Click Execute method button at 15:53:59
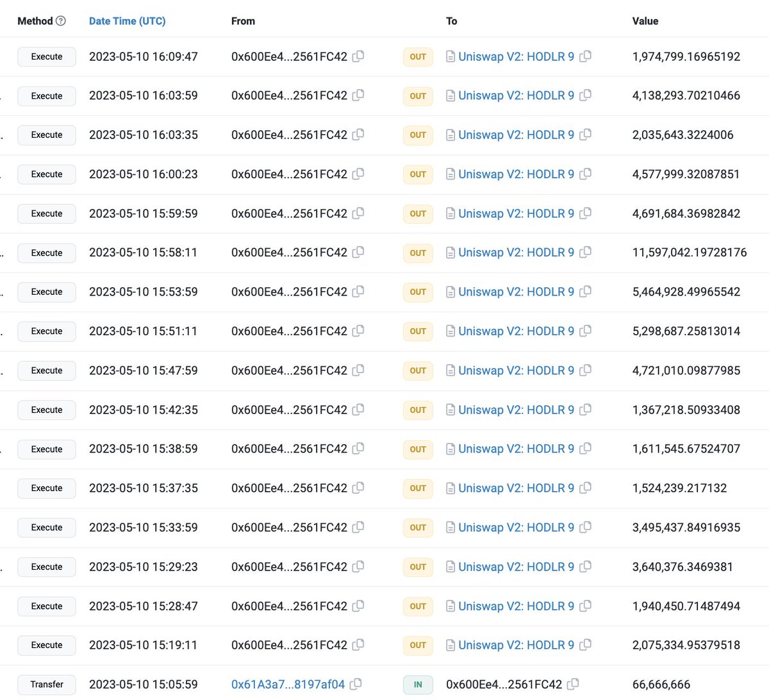The height and width of the screenshot is (700, 769). [47, 292]
